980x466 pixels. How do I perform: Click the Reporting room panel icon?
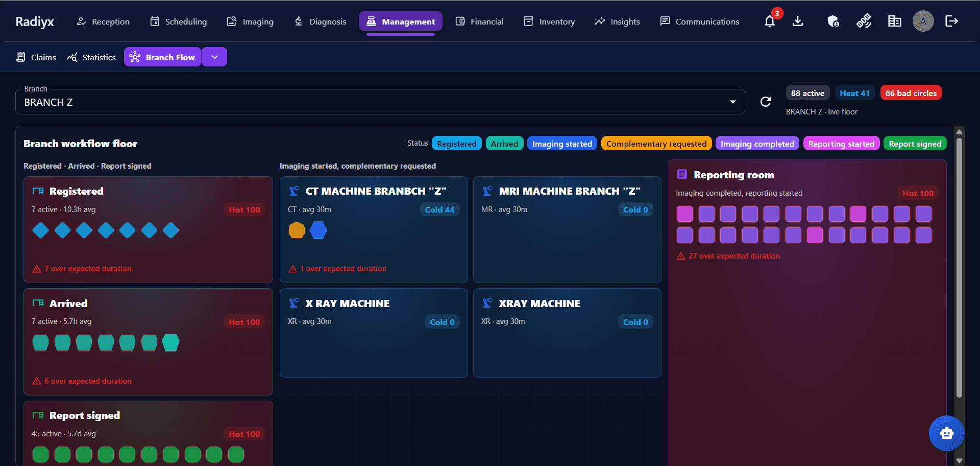682,175
